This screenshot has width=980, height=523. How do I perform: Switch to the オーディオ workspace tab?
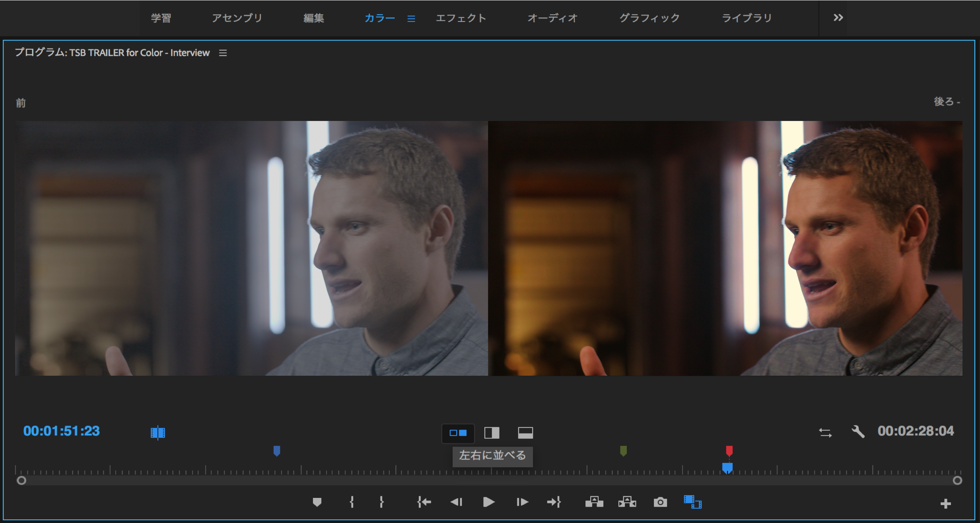[552, 18]
